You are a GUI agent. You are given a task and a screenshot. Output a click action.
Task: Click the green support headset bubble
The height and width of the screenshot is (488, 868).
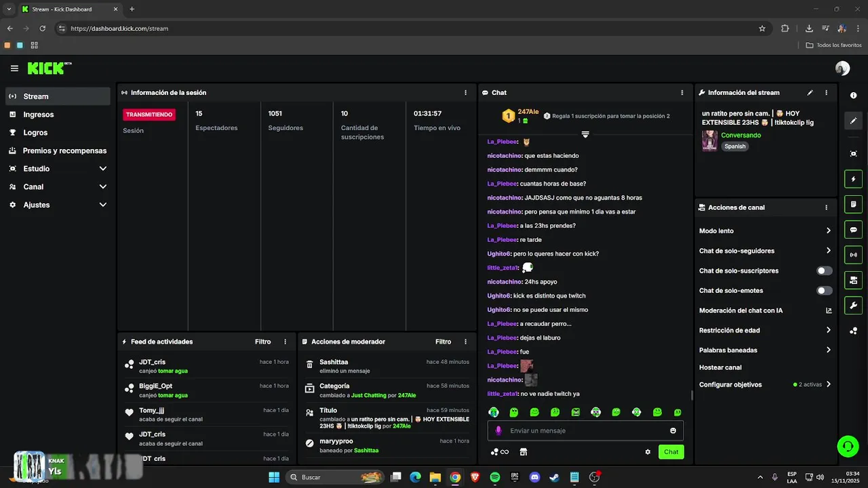[x=848, y=446]
